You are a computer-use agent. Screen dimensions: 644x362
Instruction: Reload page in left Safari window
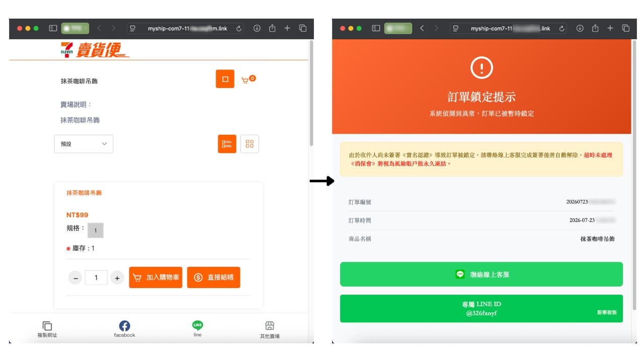click(x=239, y=29)
